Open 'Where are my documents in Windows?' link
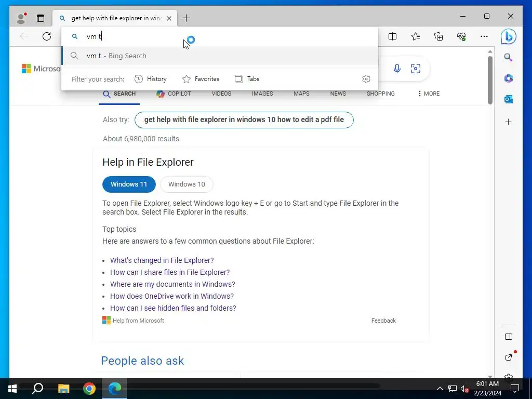The image size is (532, 399). pyautogui.click(x=172, y=284)
